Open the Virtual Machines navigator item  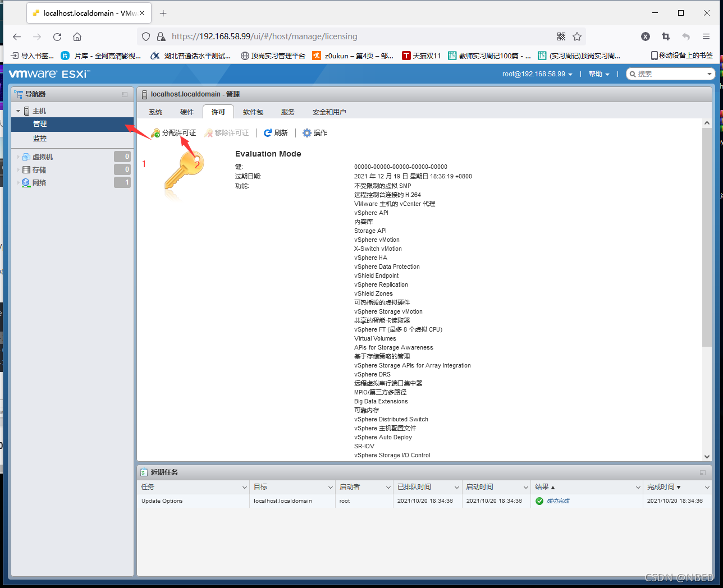tap(43, 157)
